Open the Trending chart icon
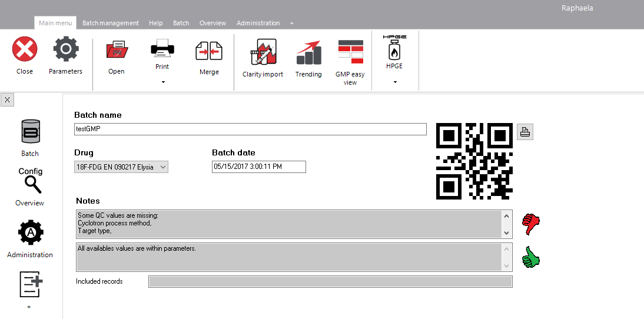644x319 pixels. coord(308,52)
